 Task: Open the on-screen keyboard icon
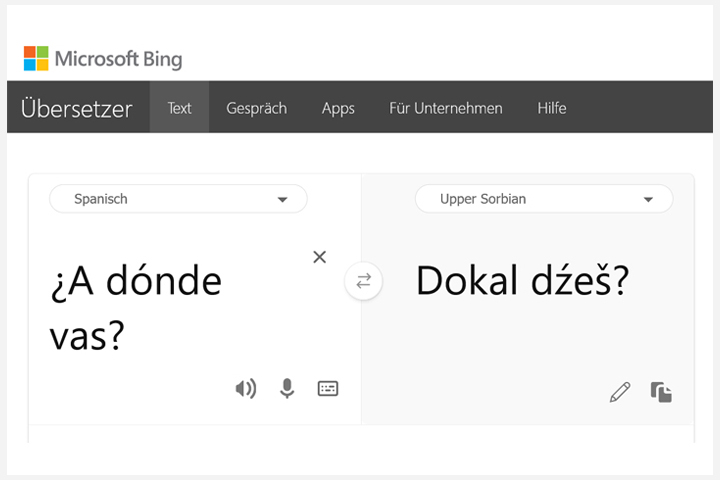click(328, 389)
